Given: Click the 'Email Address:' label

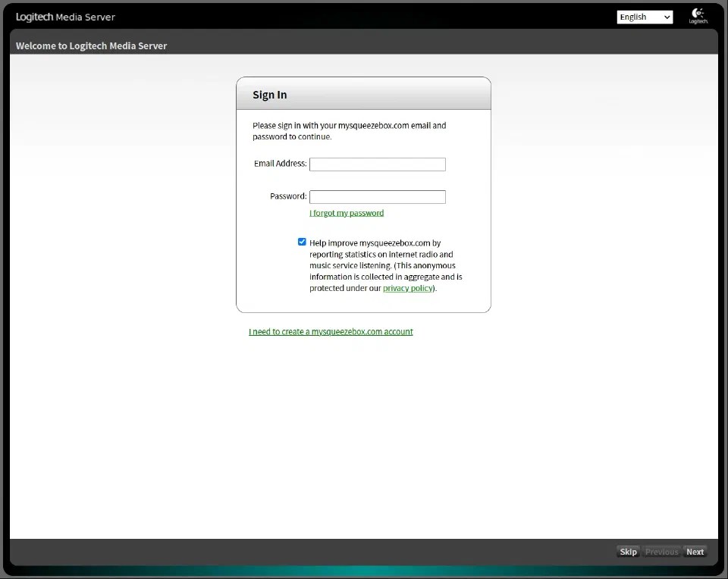Looking at the screenshot, I should [x=281, y=163].
